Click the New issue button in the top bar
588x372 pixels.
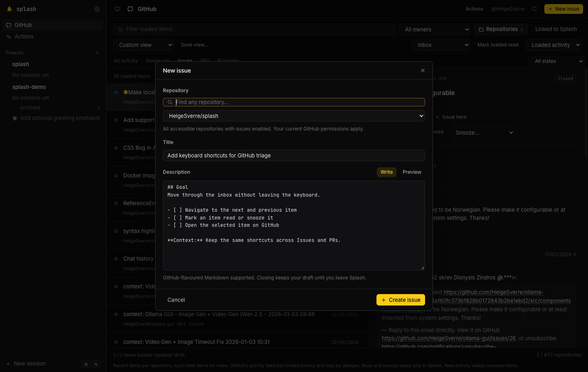pyautogui.click(x=563, y=9)
